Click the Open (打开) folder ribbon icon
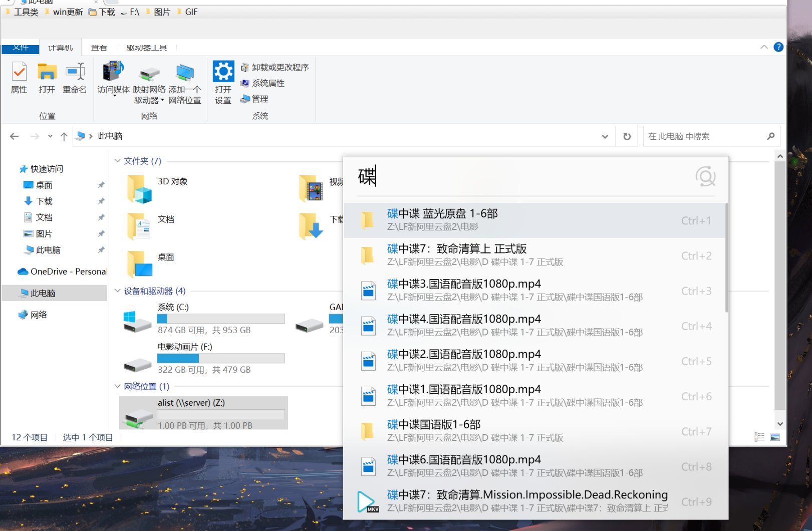The image size is (812, 531). pos(47,78)
